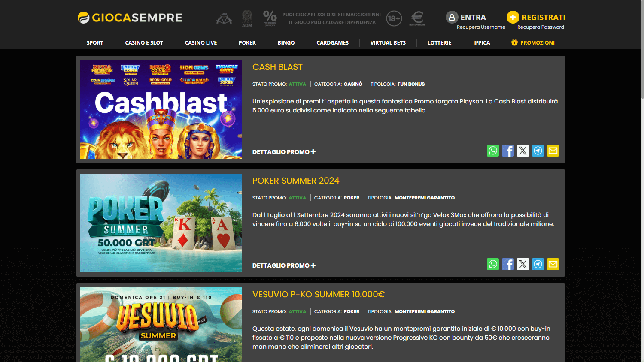The image size is (644, 362).
Task: Click the Poker Summer 2024 'ATTIVA' status
Action: coord(297,198)
